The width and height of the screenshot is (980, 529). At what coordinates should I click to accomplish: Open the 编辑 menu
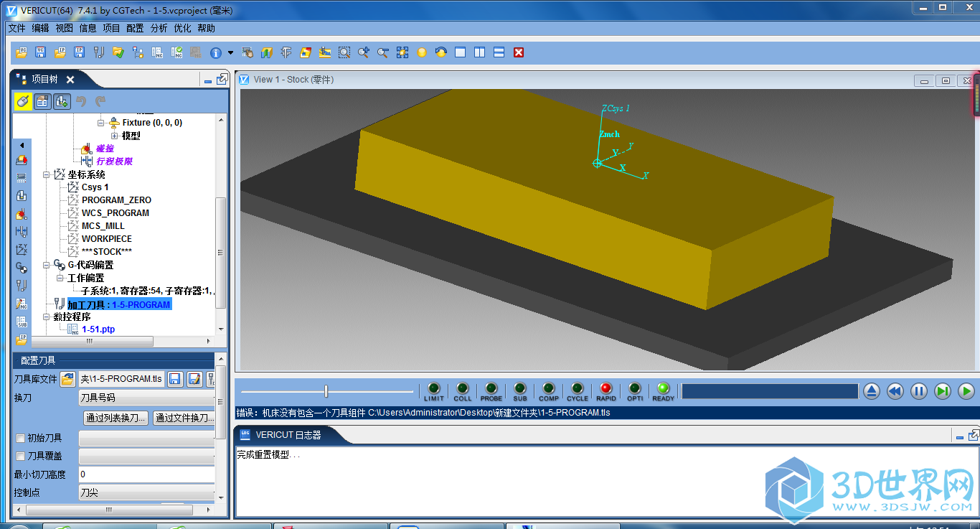[x=40, y=29]
